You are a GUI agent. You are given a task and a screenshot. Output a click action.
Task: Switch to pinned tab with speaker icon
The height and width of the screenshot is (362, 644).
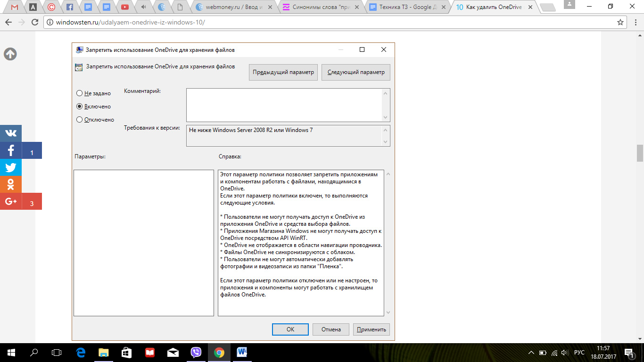[143, 7]
